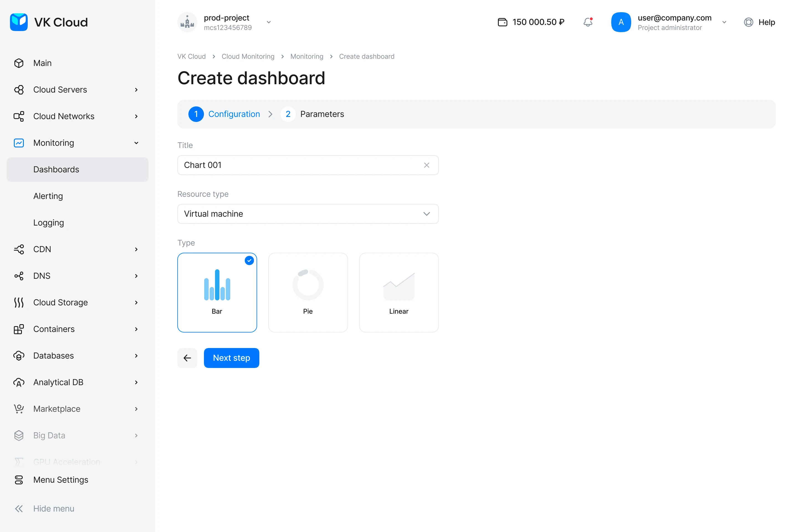This screenshot has width=798, height=532.
Task: Keep Bar chart selected by clicking its card
Action: [x=217, y=292]
